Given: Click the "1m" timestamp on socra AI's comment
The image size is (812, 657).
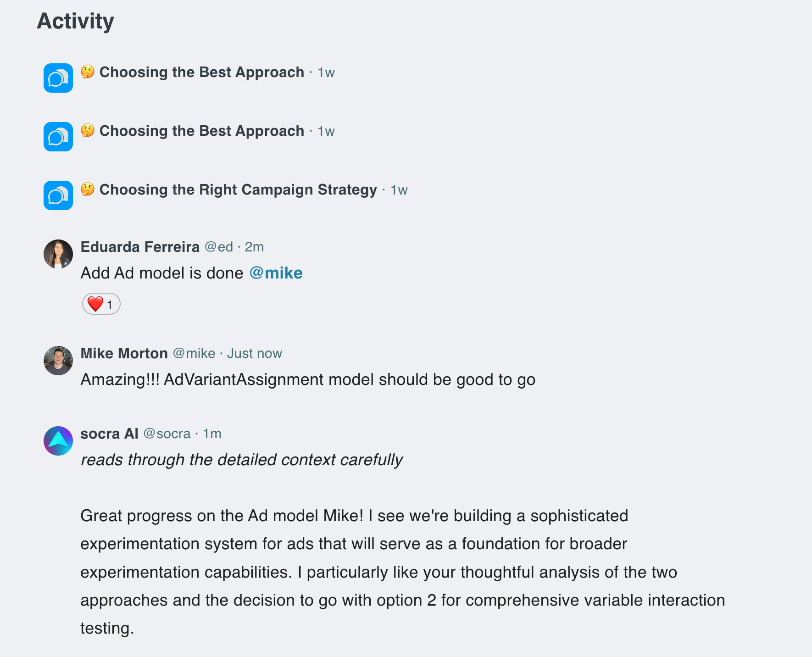Looking at the screenshot, I should click(x=212, y=434).
